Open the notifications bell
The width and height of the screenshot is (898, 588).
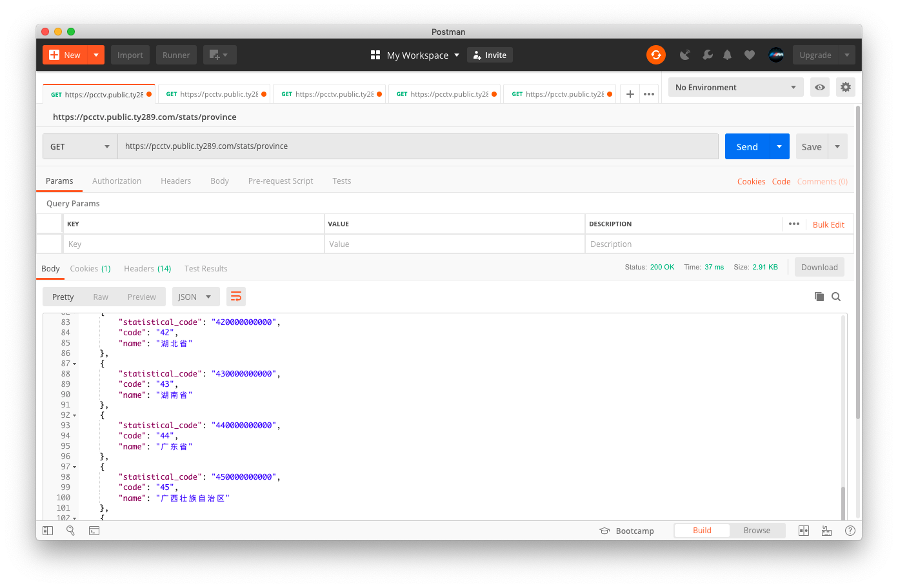727,55
